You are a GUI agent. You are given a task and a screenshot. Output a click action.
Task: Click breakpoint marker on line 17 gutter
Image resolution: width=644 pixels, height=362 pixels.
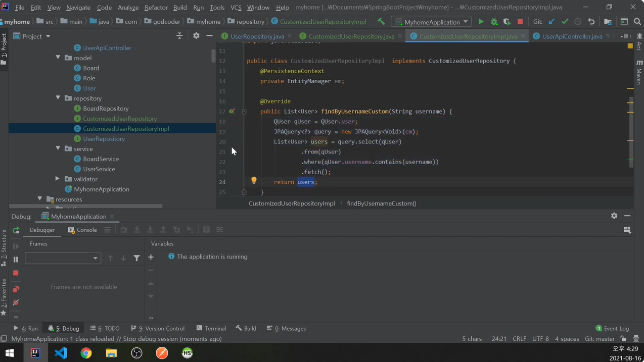232,111
